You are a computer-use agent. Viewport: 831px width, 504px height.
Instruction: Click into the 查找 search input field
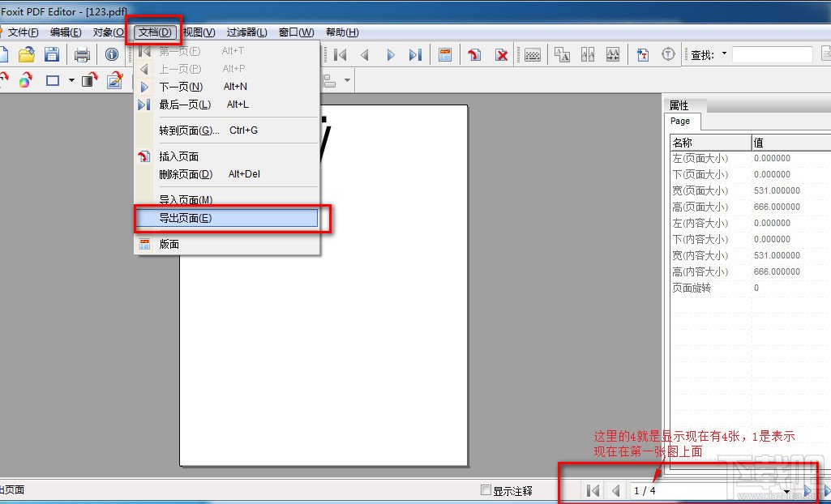click(772, 54)
